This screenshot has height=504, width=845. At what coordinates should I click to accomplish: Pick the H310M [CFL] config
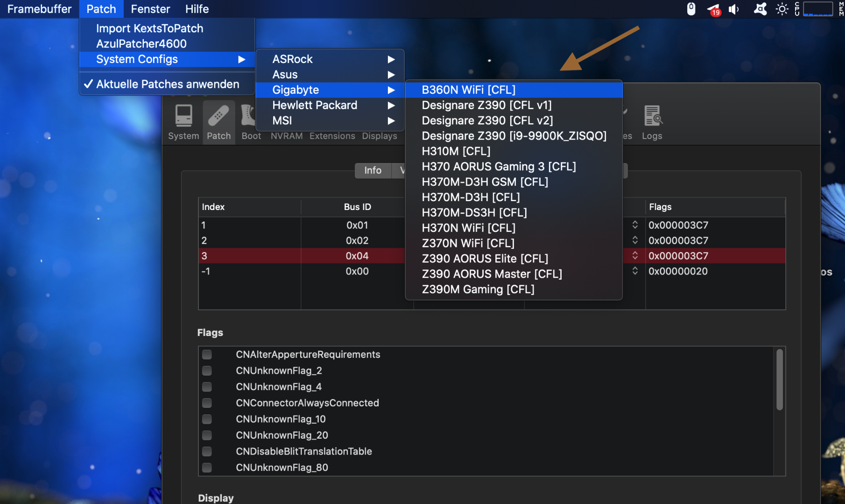click(514, 152)
